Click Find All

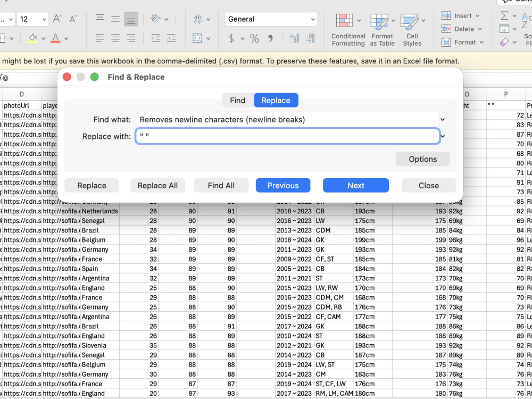pyautogui.click(x=221, y=186)
